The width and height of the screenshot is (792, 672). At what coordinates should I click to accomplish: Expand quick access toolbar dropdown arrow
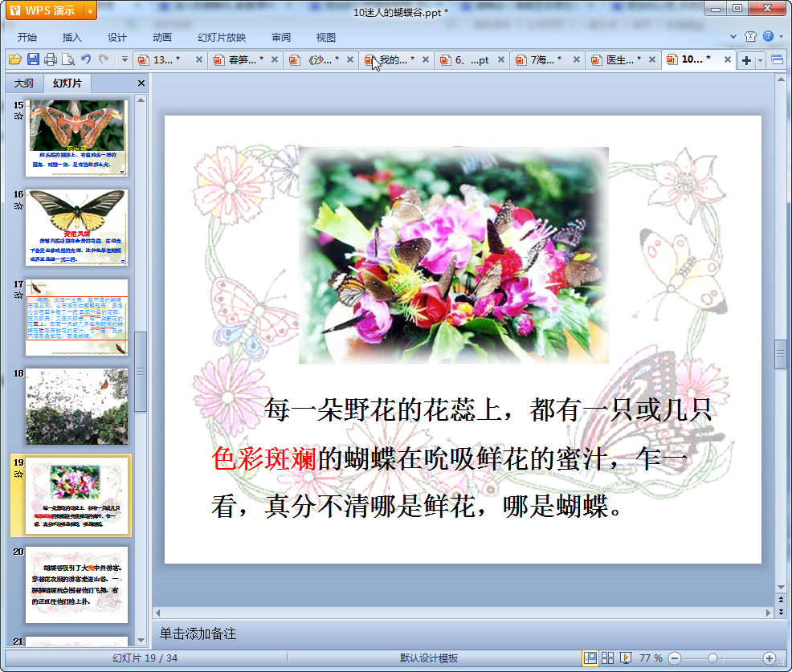click(125, 59)
